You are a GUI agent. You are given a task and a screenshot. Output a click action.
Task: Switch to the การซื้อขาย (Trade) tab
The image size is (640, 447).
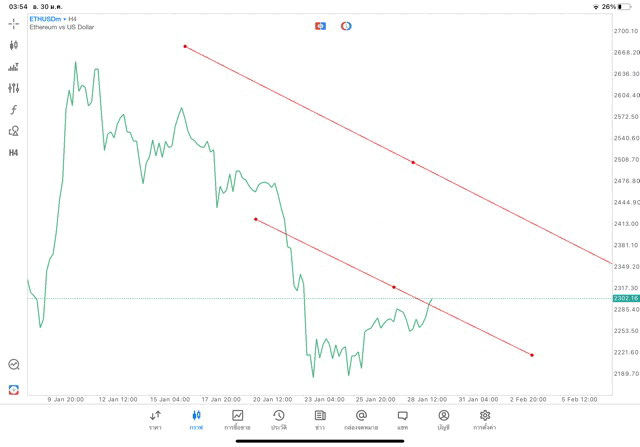point(237,419)
